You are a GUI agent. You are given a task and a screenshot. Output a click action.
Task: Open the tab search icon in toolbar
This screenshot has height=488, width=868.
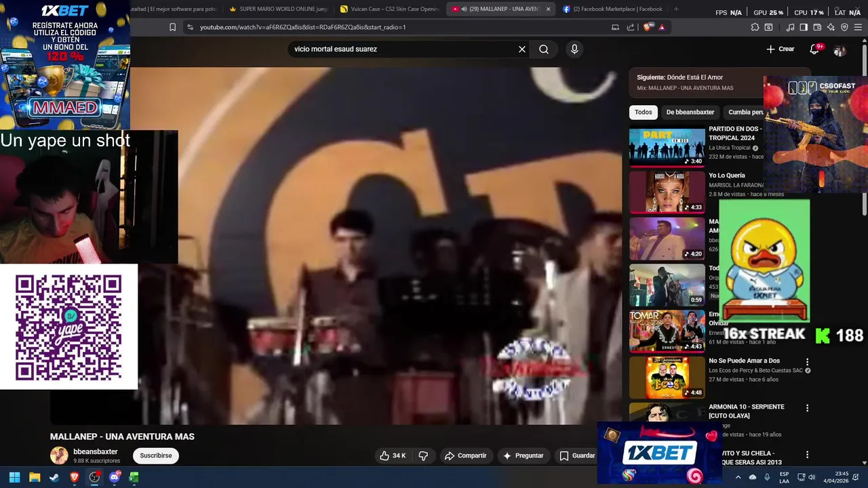[768, 27]
